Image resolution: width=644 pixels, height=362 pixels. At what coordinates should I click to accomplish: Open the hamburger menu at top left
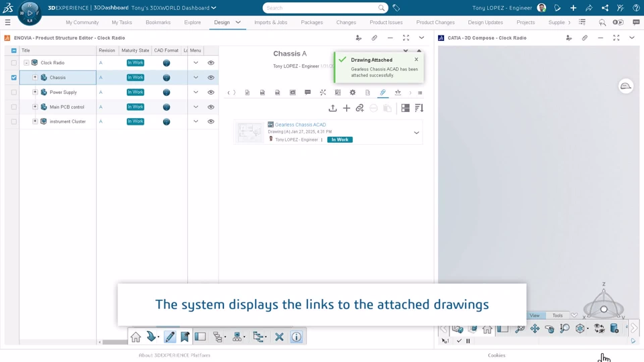pyautogui.click(x=7, y=23)
